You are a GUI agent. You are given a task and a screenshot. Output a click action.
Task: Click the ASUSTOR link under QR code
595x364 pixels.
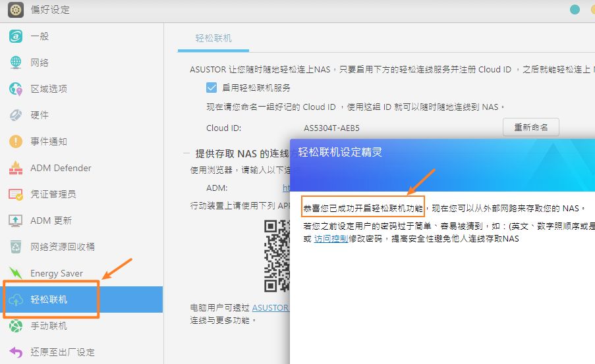270,307
